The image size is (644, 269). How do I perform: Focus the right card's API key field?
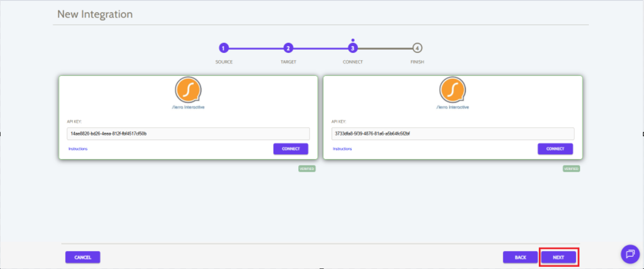click(452, 134)
